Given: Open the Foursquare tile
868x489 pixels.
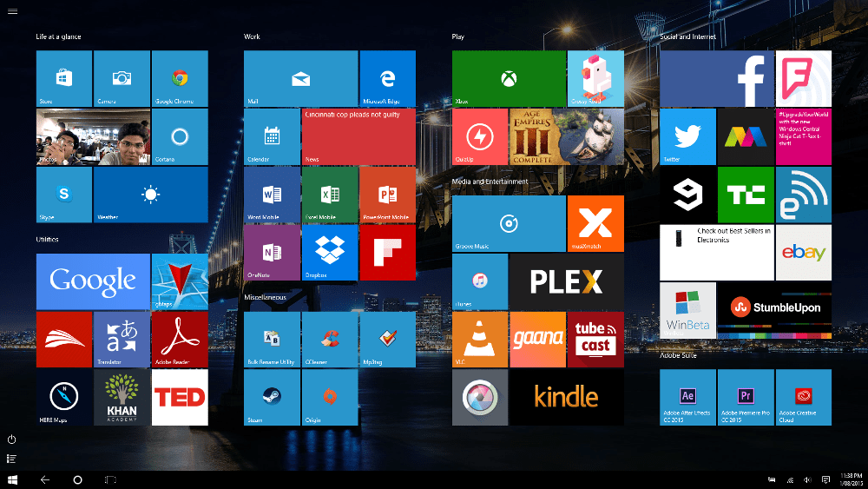Looking at the screenshot, I should pyautogui.click(x=804, y=79).
